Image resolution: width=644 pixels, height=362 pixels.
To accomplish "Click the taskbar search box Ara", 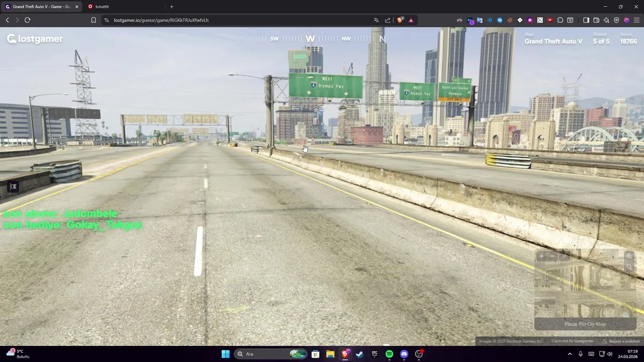I will 272,354.
